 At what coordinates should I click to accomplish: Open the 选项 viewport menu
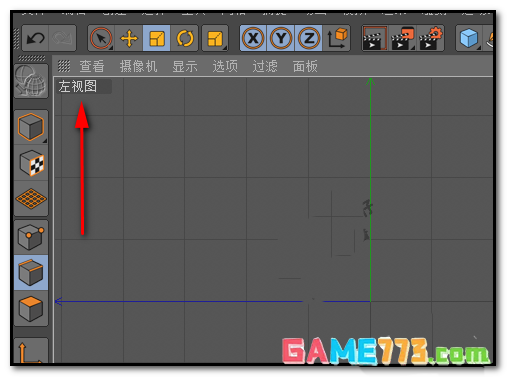(x=225, y=66)
